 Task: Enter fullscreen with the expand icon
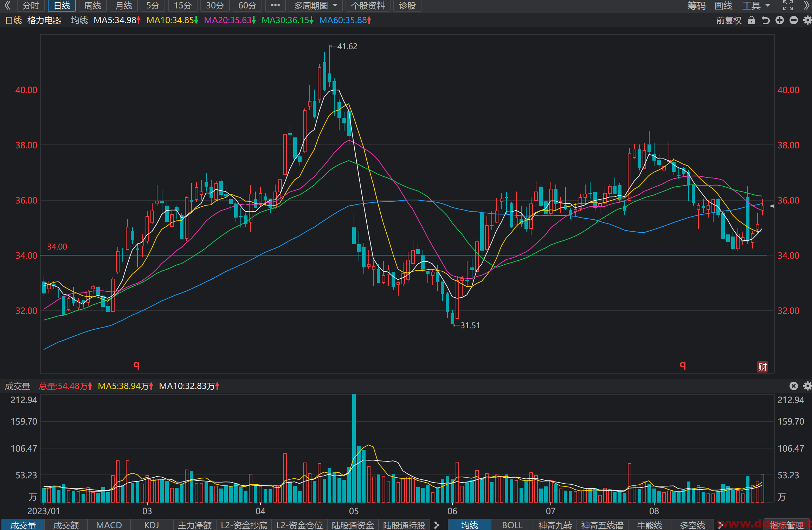788,5
